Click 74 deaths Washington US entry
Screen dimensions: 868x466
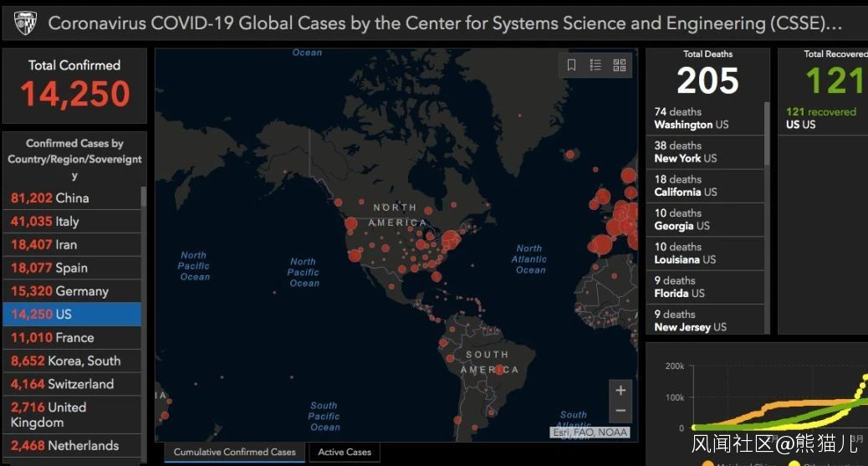pos(705,118)
